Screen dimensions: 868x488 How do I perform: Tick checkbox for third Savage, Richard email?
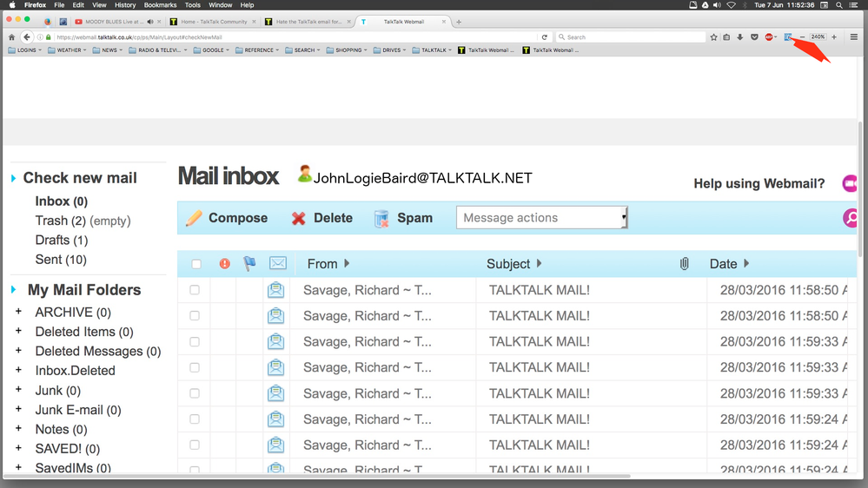click(195, 341)
